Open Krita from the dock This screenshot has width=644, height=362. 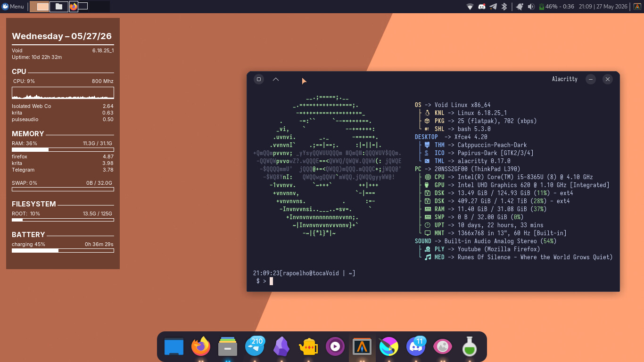[389, 347]
